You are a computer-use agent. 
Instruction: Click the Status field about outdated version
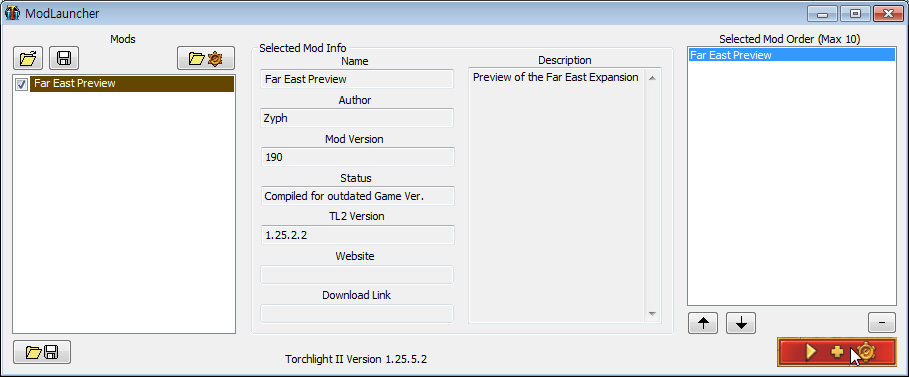(357, 196)
